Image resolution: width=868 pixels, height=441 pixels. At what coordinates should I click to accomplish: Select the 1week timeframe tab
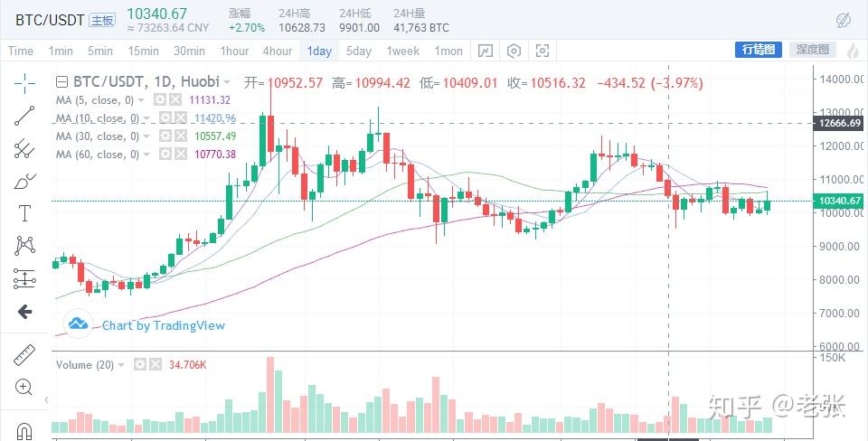pyautogui.click(x=403, y=51)
